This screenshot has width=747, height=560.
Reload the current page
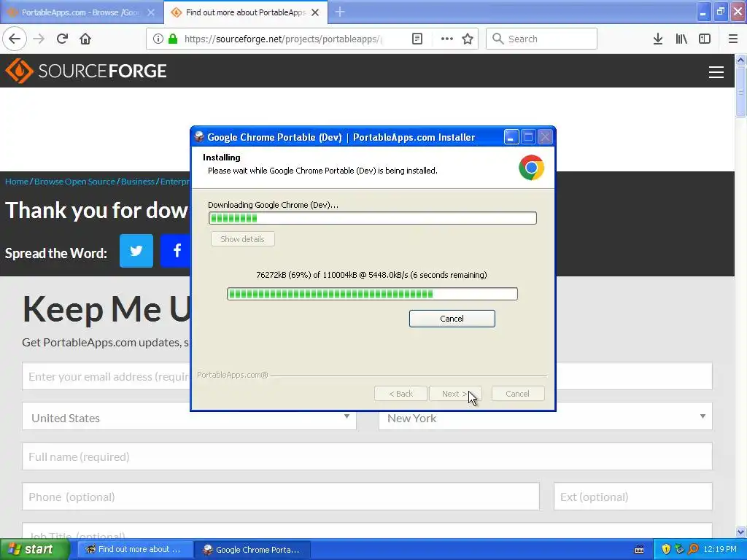(62, 39)
